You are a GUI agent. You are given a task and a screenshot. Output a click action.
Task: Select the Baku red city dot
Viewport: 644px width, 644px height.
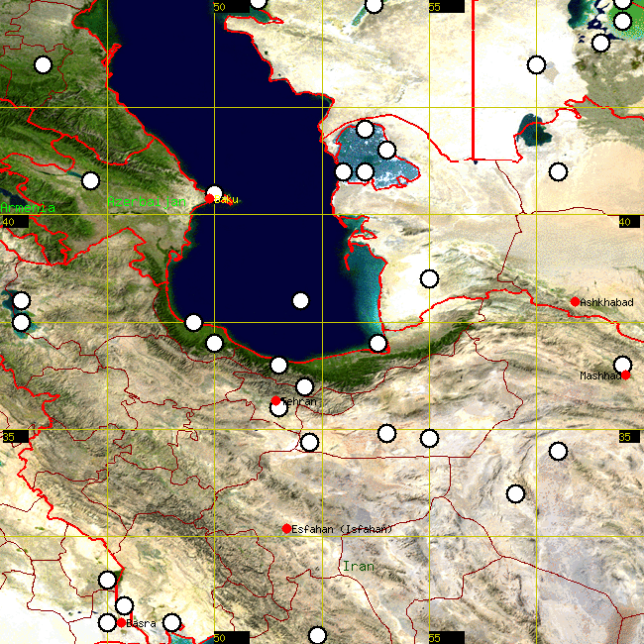[209, 199]
